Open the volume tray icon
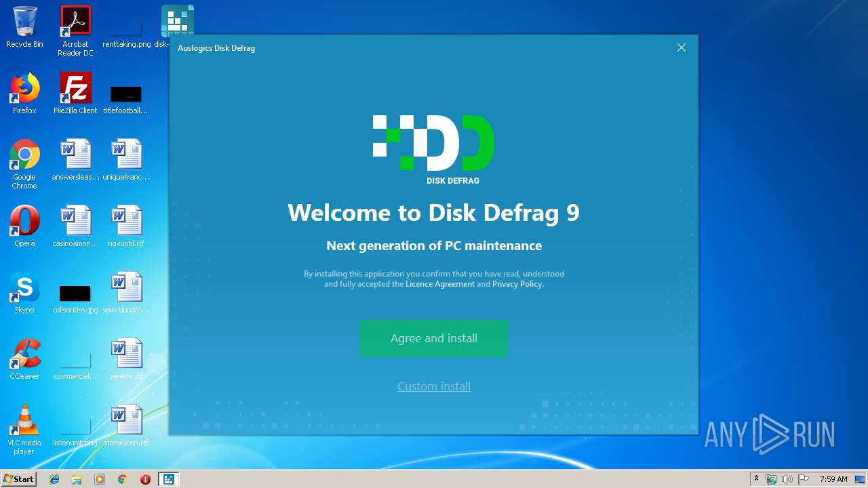 [x=787, y=479]
